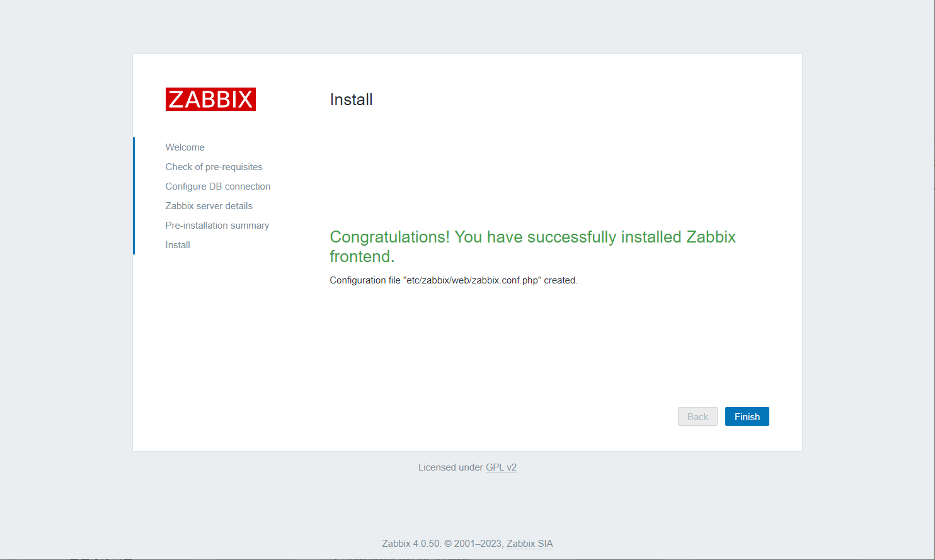The height and width of the screenshot is (560, 935).
Task: Click the Zabbix 4.0.50 version text
Action: [x=411, y=544]
